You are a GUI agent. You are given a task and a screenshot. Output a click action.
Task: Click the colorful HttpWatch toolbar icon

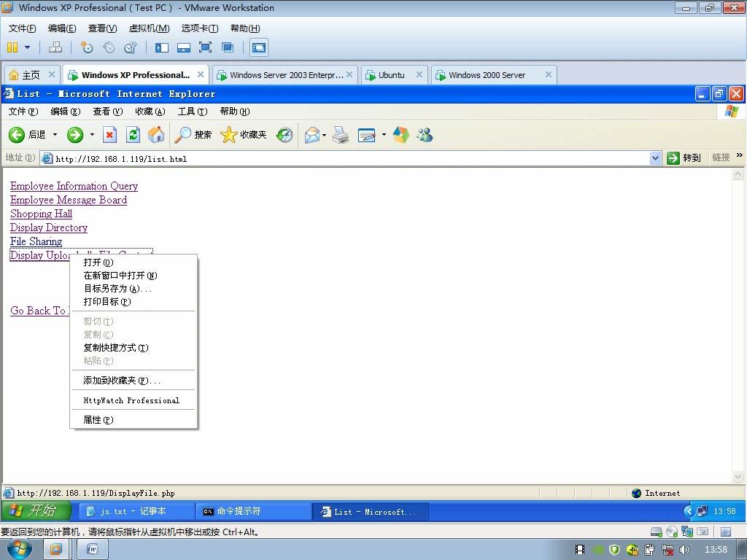tap(401, 135)
